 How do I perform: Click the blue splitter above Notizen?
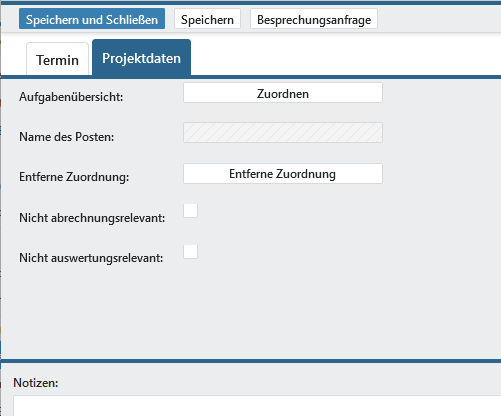pyautogui.click(x=251, y=361)
